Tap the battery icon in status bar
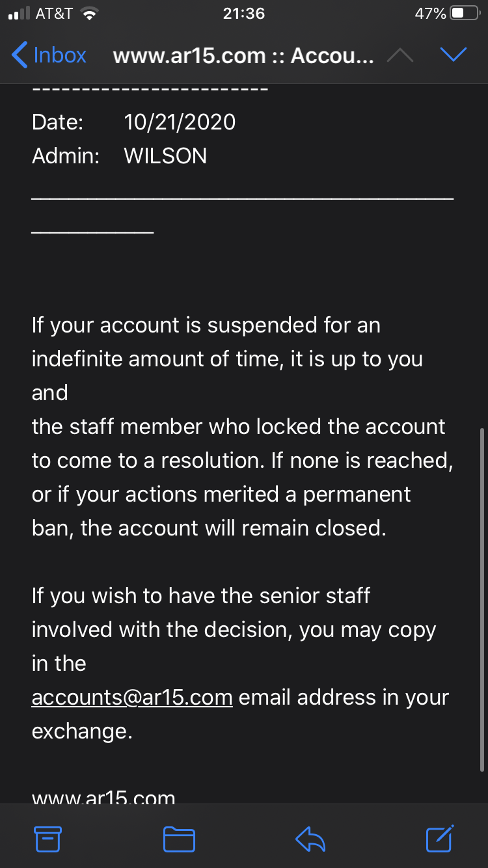 pos(465,14)
